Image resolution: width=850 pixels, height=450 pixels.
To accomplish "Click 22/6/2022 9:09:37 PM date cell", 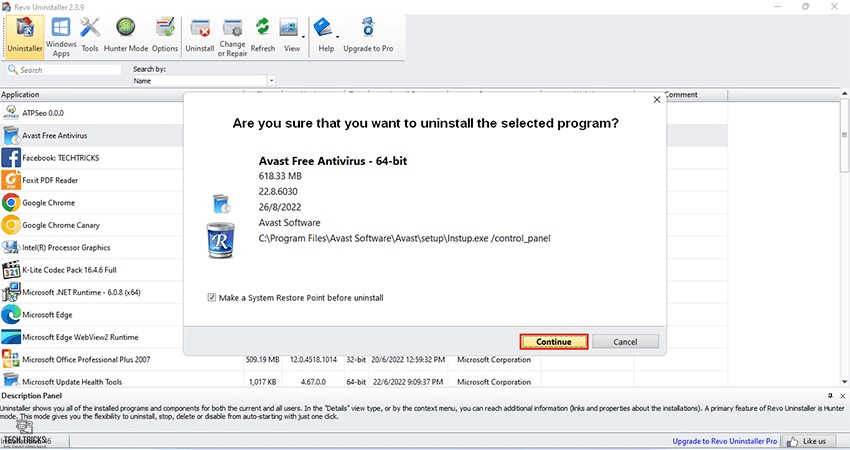I will (408, 382).
